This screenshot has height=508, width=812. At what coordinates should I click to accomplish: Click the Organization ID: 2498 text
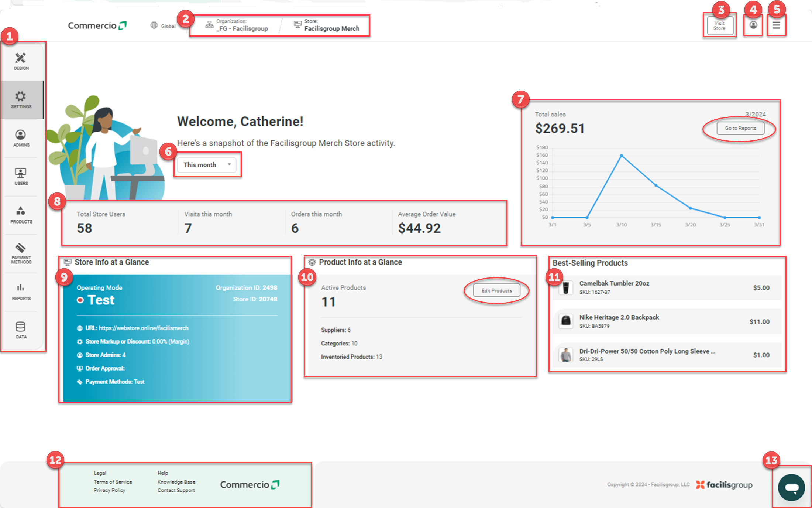tap(247, 288)
